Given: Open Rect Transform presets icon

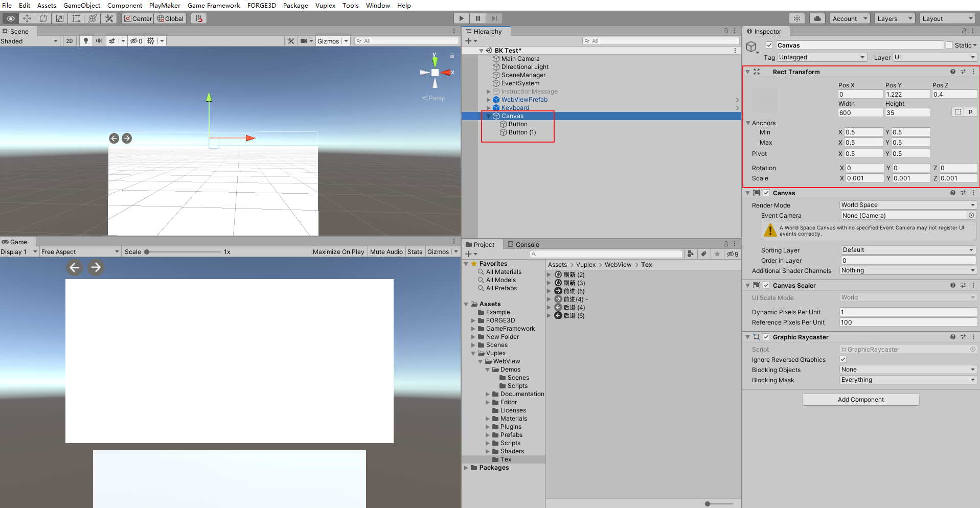Looking at the screenshot, I should (963, 72).
